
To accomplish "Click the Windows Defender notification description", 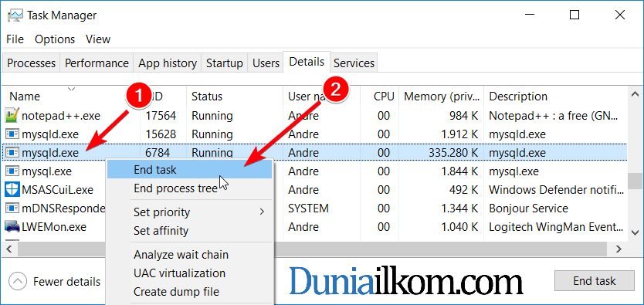I will 557,190.
